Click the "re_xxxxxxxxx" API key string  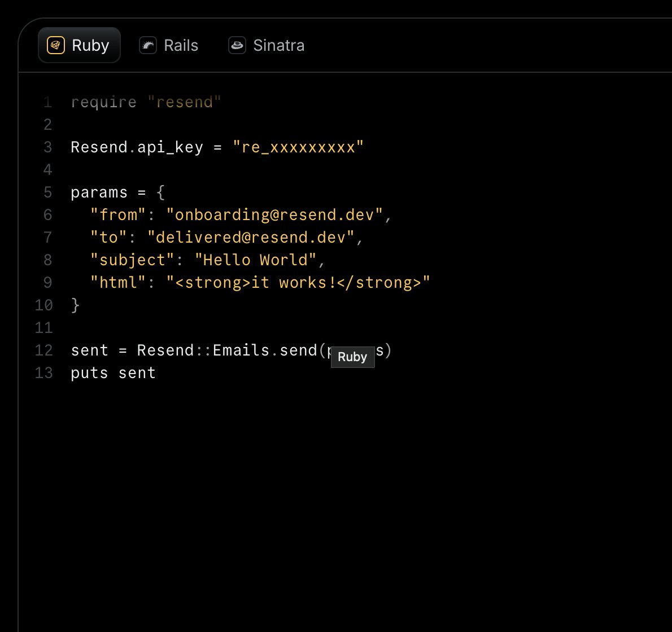pos(298,147)
